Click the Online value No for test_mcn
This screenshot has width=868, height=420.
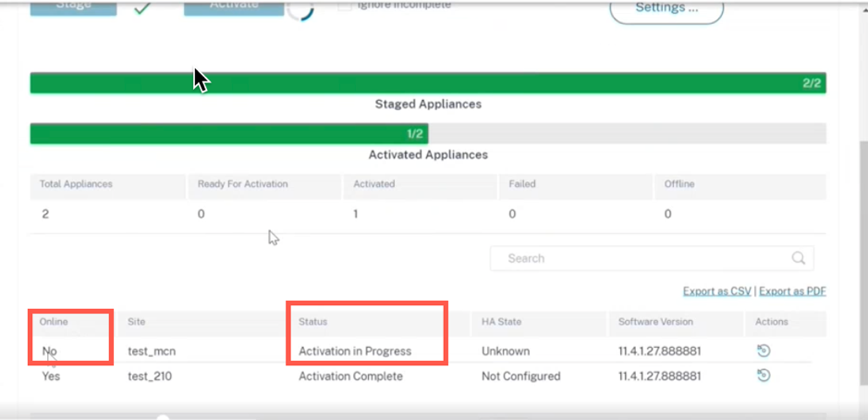(x=49, y=352)
